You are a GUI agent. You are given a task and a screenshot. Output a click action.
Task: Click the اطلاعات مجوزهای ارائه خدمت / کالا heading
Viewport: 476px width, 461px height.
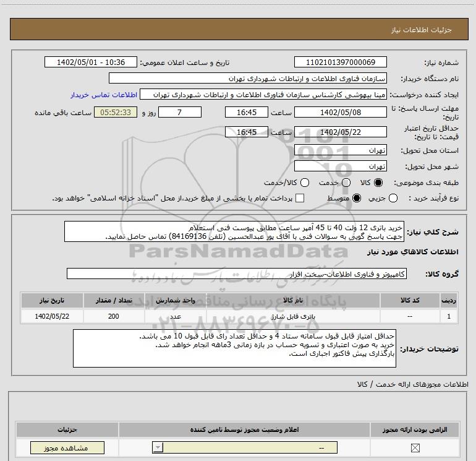[412, 384]
